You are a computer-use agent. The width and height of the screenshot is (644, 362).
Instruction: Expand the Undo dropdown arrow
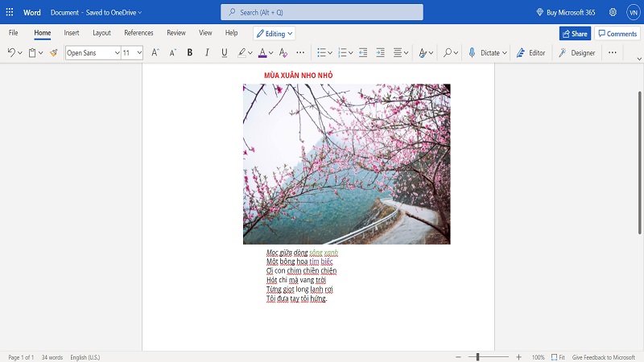tap(20, 53)
